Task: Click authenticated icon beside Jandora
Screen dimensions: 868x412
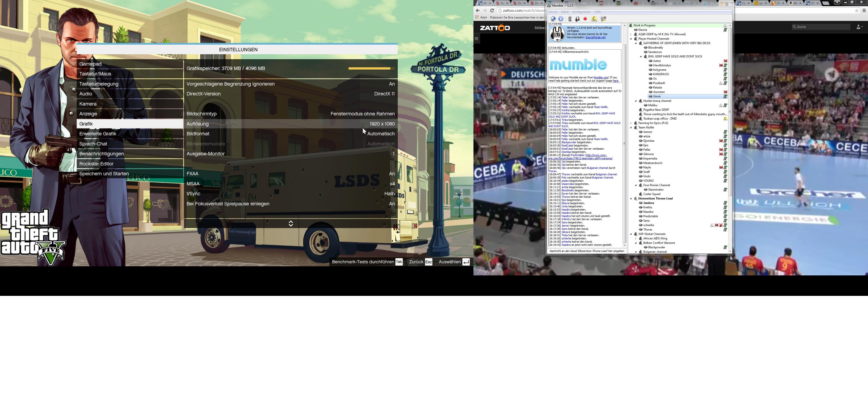Action: (725, 203)
